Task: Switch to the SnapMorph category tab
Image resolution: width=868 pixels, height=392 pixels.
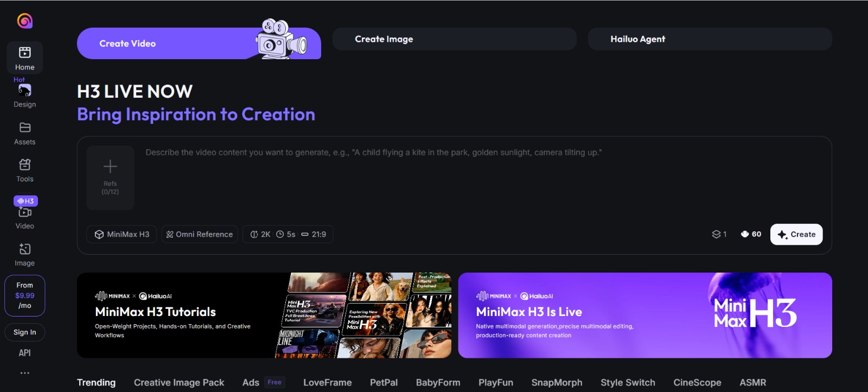Action: 557,382
